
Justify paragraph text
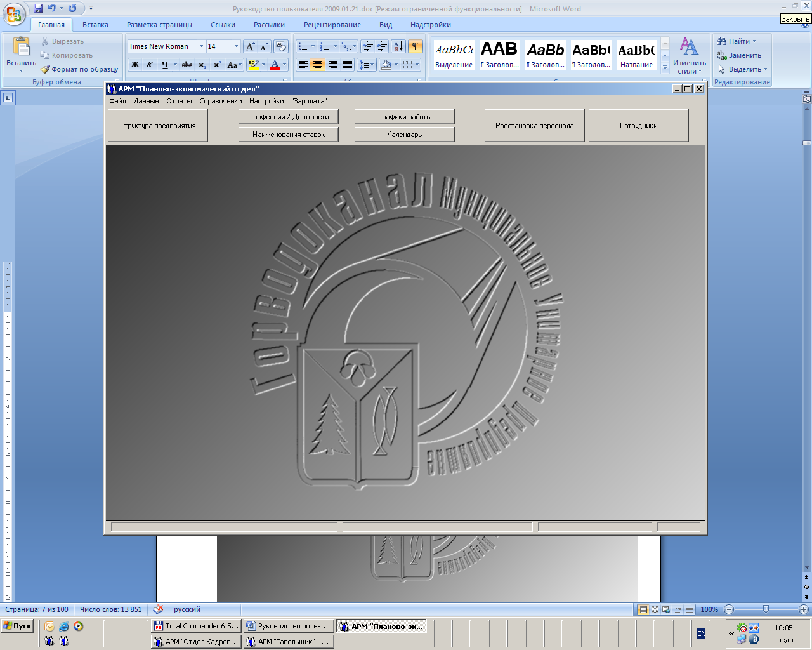point(348,65)
